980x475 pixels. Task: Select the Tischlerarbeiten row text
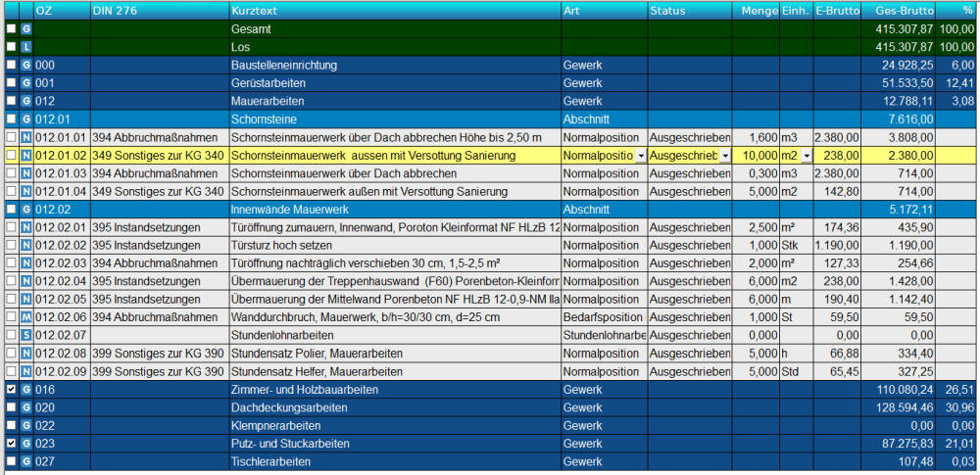tap(270, 461)
